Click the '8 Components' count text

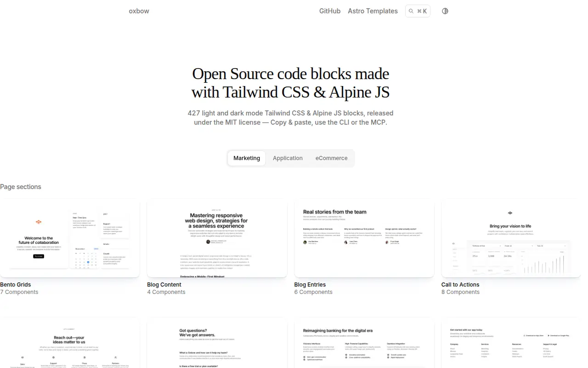[x=460, y=292]
